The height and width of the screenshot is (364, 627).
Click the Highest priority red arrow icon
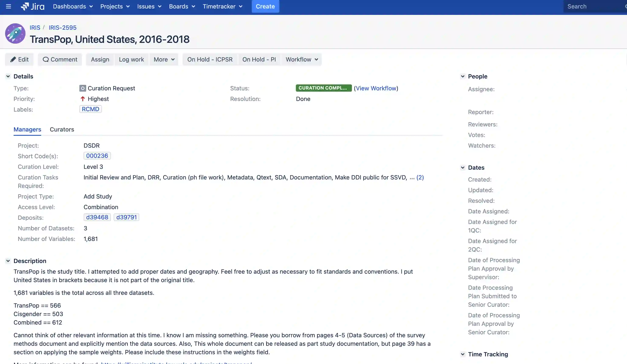pyautogui.click(x=83, y=99)
